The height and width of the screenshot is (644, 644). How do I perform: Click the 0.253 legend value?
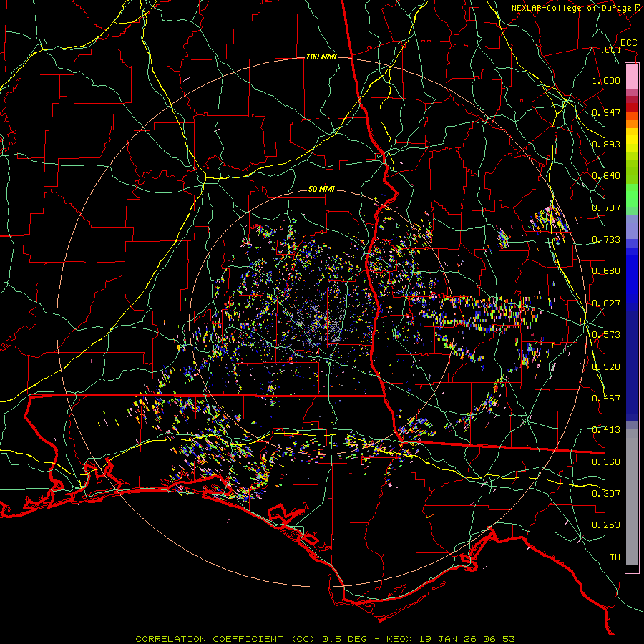coord(606,525)
